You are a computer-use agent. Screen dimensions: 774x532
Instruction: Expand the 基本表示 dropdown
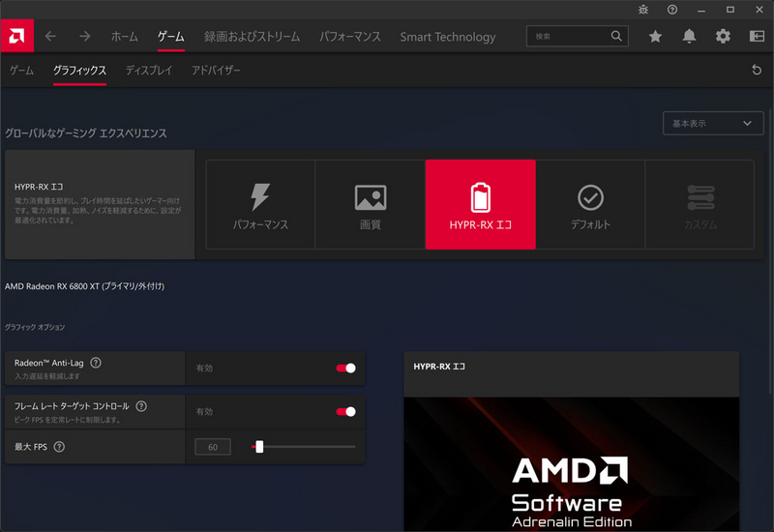pos(713,124)
